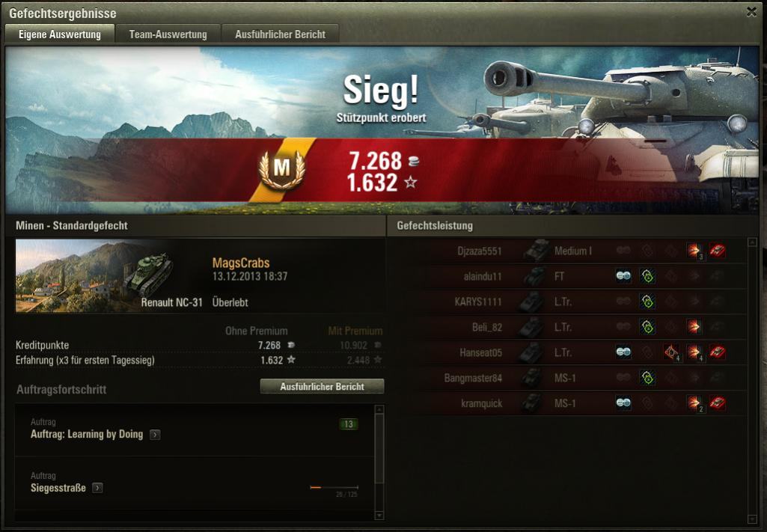Click the scroll down arrow of mission list
This screenshot has height=532, width=767.
379,516
